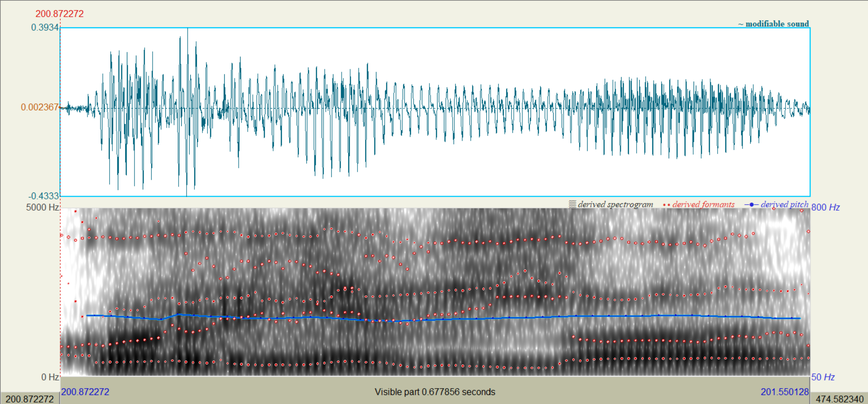The height and width of the screenshot is (404, 868).
Task: Click the 474.582340 segment following the visible part
Action: coord(839,399)
